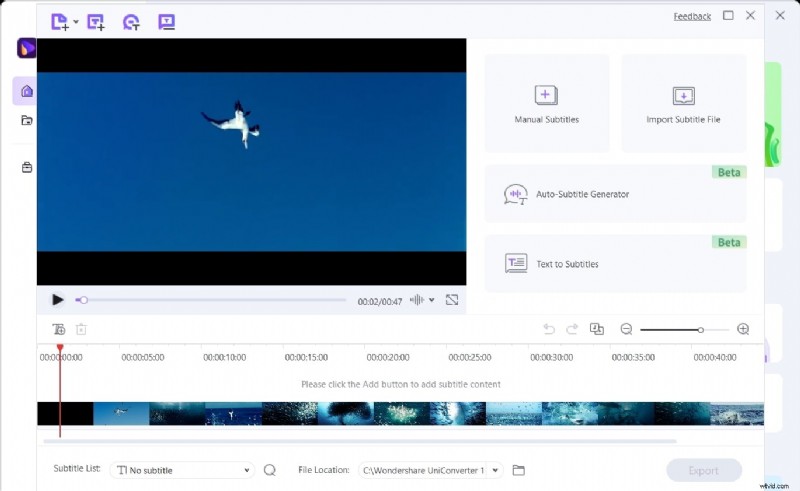Open the Toolbox icon in left sidebar
Image resolution: width=800 pixels, height=491 pixels.
pyautogui.click(x=27, y=167)
